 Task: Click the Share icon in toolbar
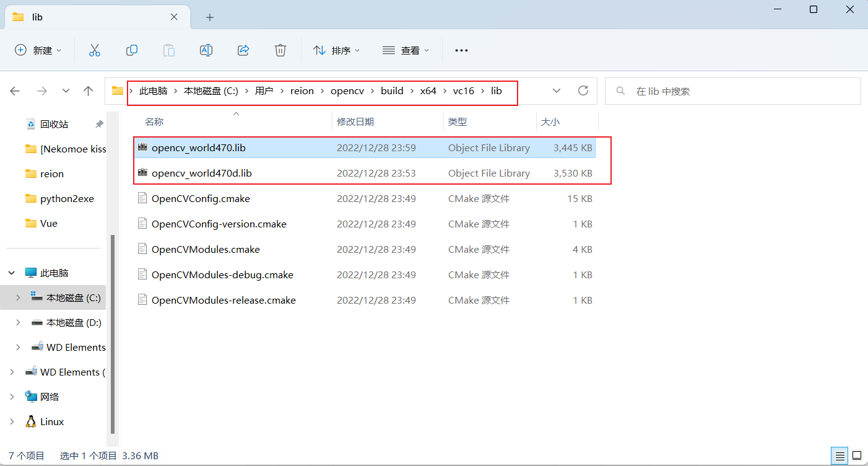(243, 50)
